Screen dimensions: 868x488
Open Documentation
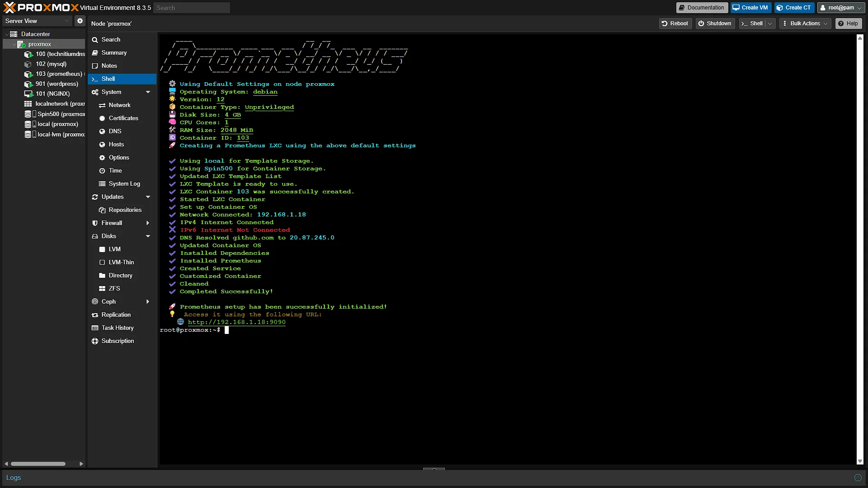point(702,8)
